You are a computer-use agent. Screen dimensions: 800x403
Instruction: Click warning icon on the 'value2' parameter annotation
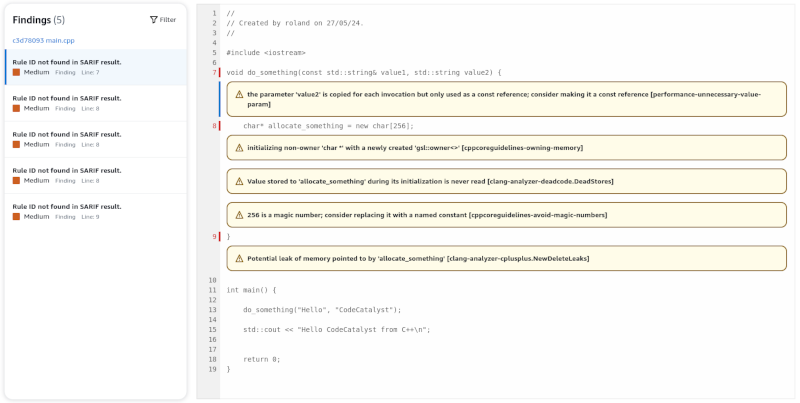click(238, 94)
